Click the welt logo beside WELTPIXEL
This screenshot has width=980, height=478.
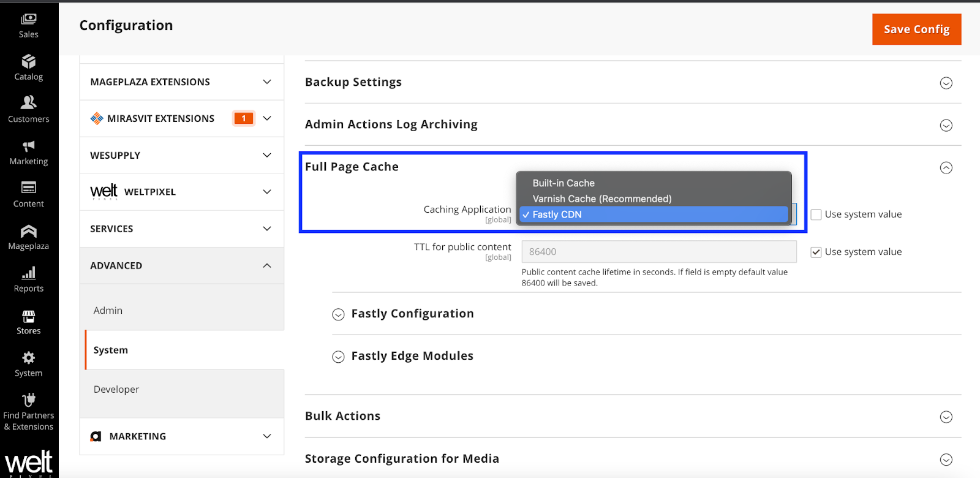tap(104, 192)
